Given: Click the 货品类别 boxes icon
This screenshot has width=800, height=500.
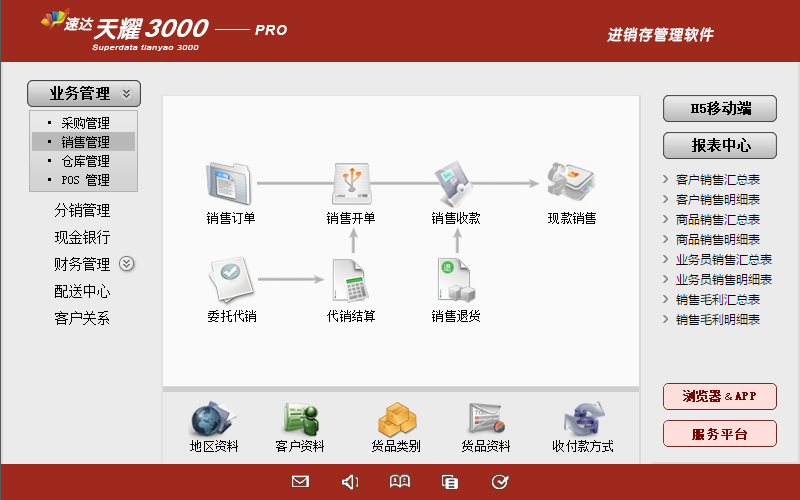Looking at the screenshot, I should point(396,417).
